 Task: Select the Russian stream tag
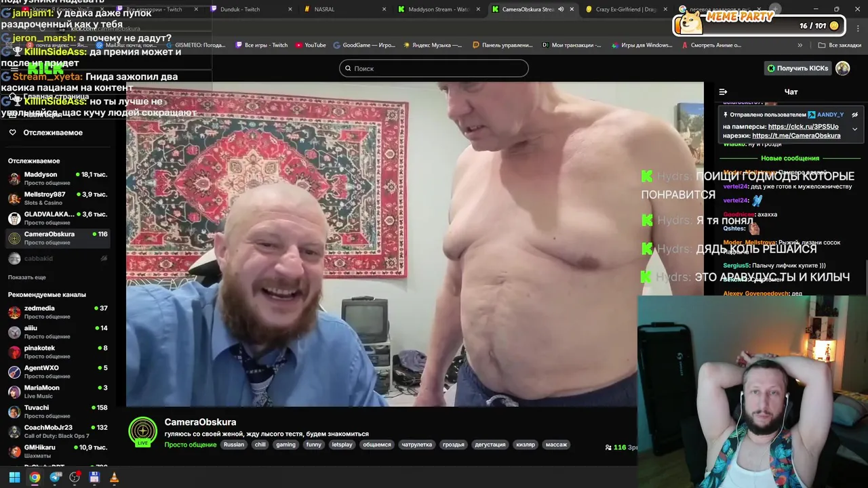(x=233, y=445)
